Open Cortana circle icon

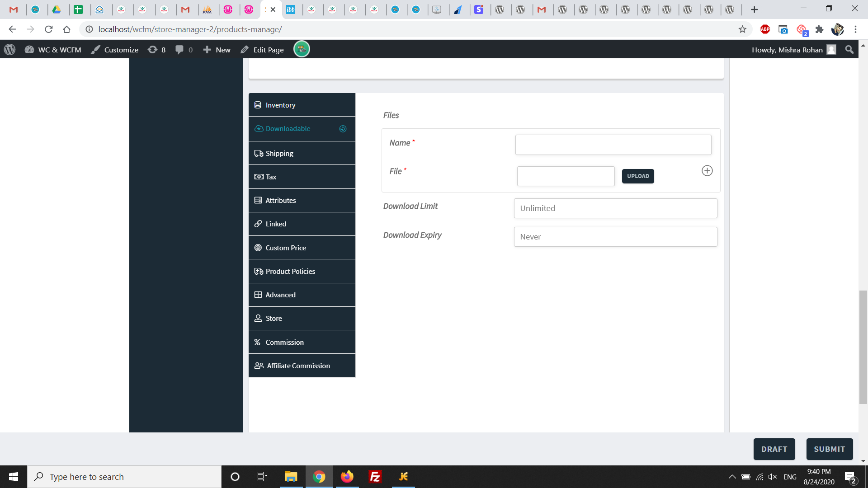coord(235,477)
